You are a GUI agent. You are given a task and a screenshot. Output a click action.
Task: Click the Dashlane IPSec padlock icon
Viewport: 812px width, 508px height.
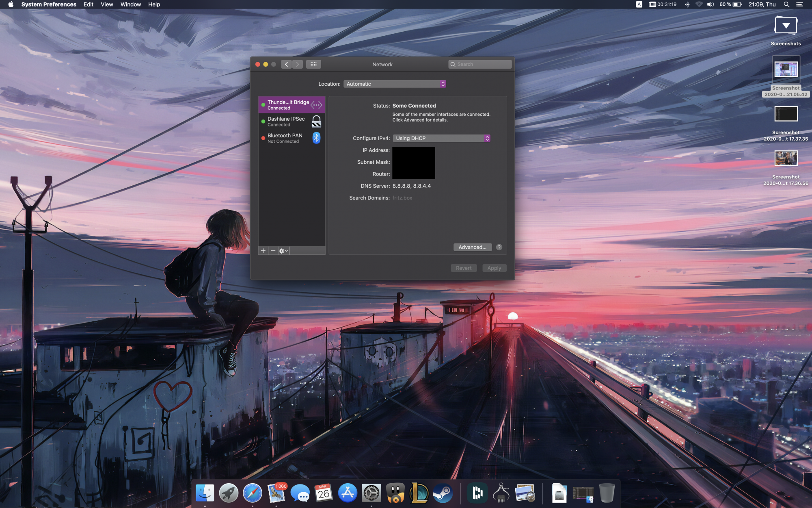click(x=316, y=121)
